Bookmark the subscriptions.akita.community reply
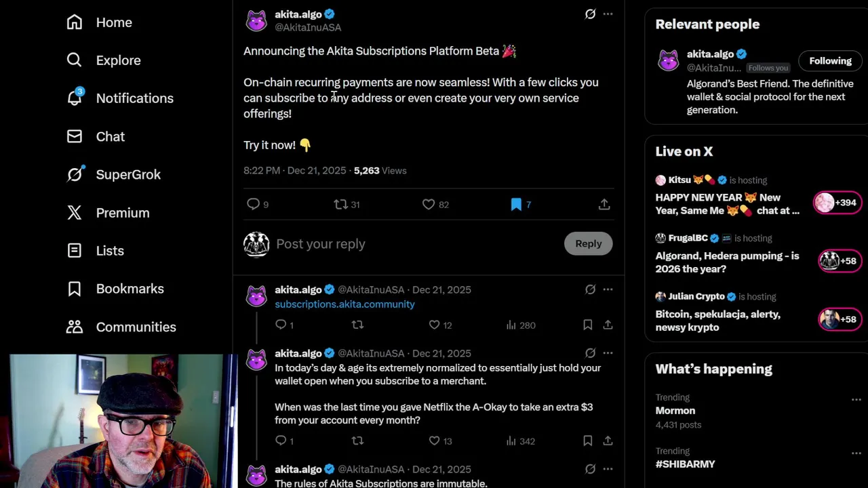868x488 pixels. pyautogui.click(x=587, y=325)
